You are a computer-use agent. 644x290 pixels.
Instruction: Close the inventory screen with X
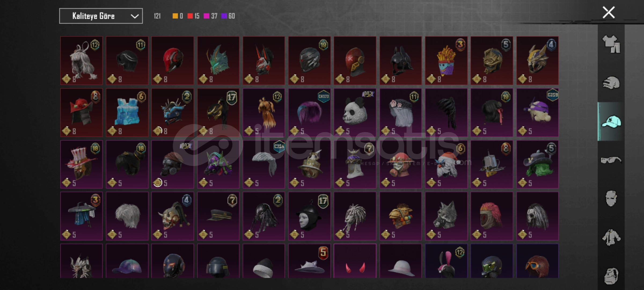pyautogui.click(x=609, y=13)
